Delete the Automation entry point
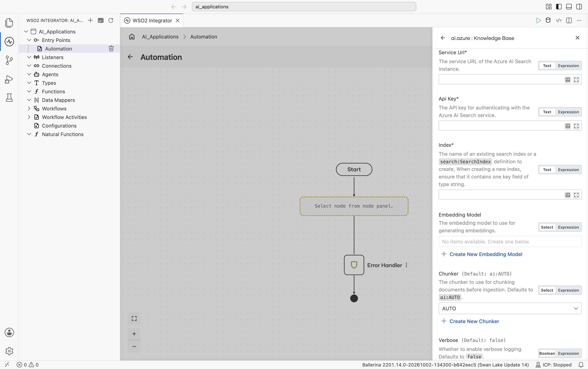The image size is (588, 369). click(111, 49)
